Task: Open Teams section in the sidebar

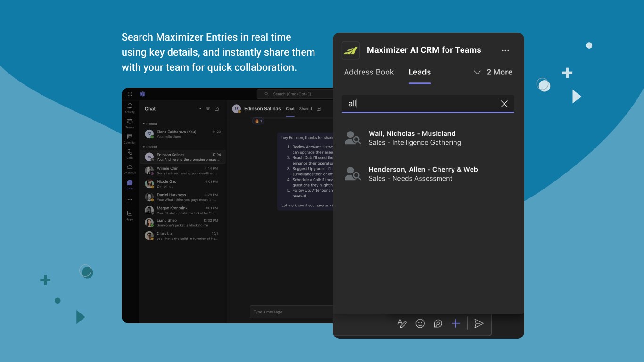Action: click(130, 123)
